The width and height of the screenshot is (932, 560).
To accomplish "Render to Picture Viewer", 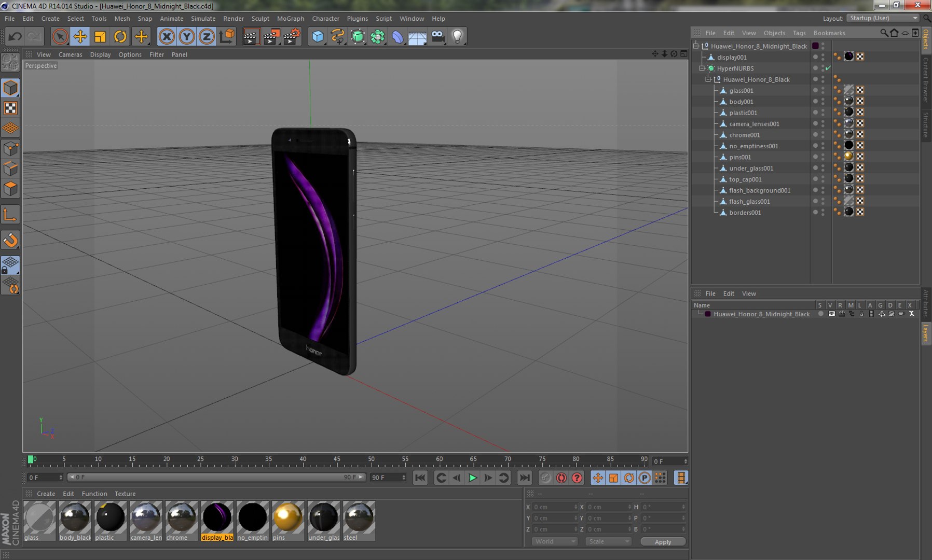I will point(271,37).
